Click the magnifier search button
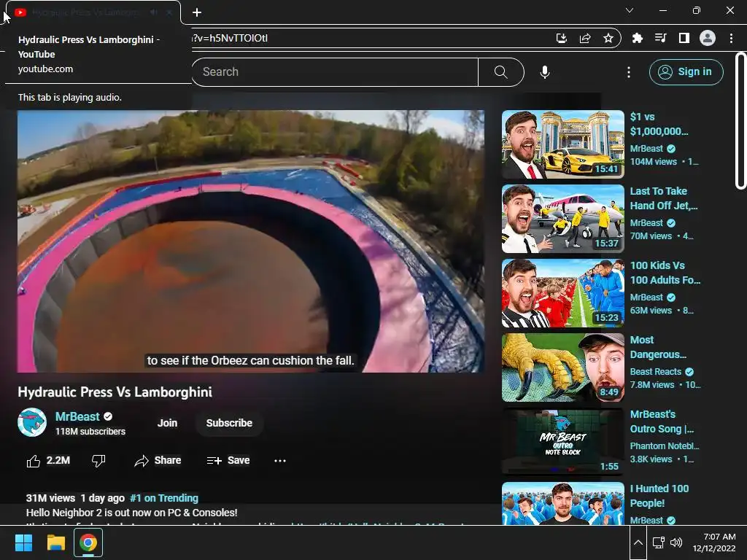 (x=501, y=72)
